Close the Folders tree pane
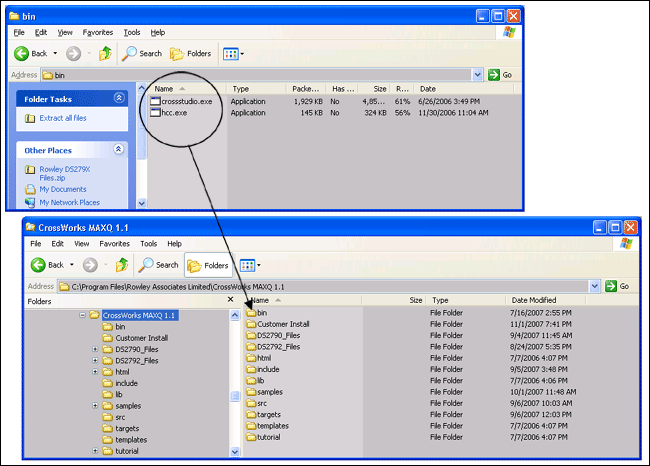The image size is (650, 466). pyautogui.click(x=231, y=299)
